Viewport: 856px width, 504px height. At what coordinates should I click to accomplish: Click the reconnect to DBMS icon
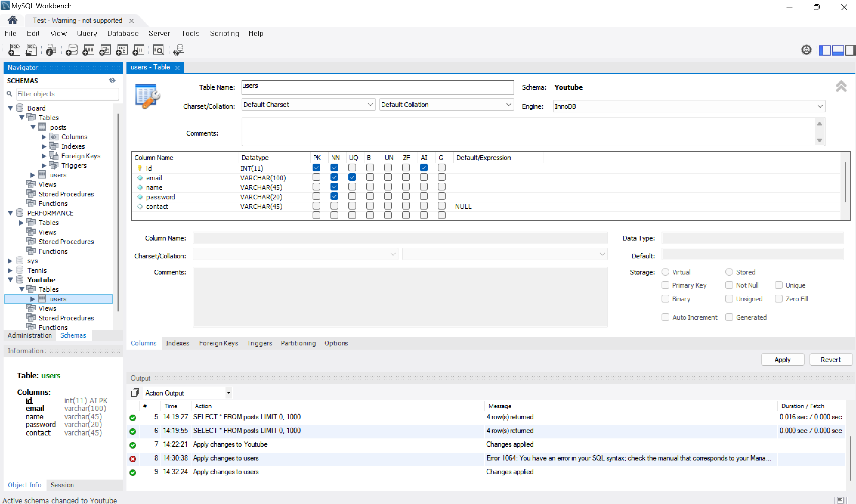[x=178, y=50]
